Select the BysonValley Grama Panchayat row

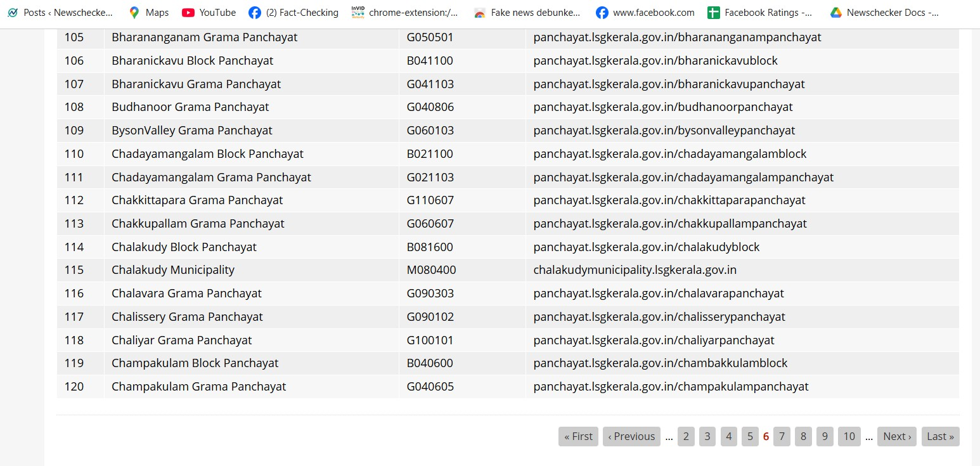point(191,131)
